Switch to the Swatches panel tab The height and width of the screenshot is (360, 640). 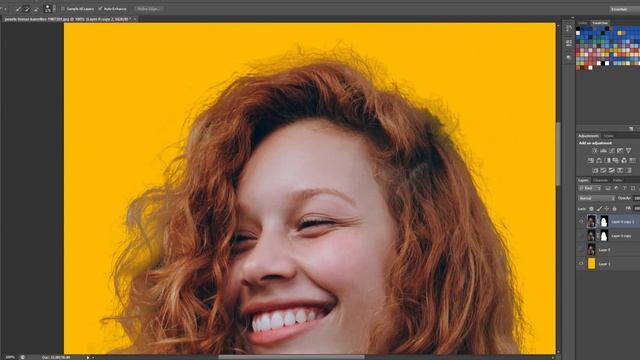point(600,23)
